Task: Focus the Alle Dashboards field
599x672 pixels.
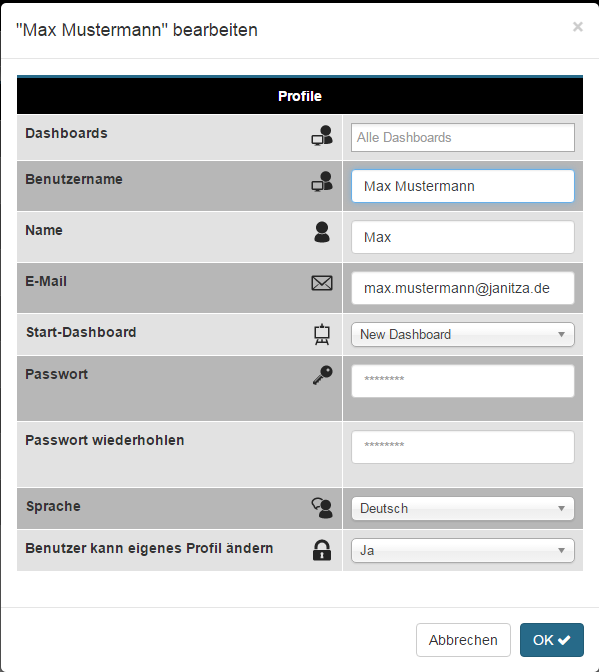Action: (x=463, y=138)
